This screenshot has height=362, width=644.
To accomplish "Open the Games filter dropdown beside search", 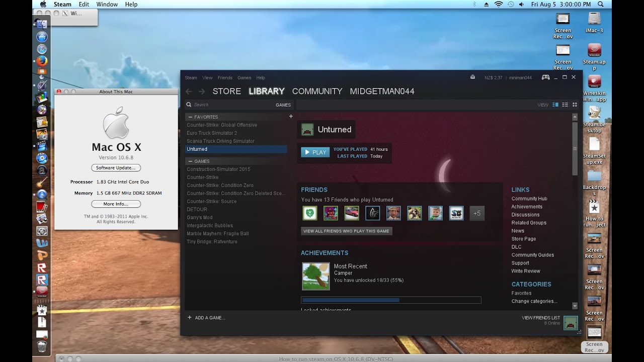I will click(283, 105).
